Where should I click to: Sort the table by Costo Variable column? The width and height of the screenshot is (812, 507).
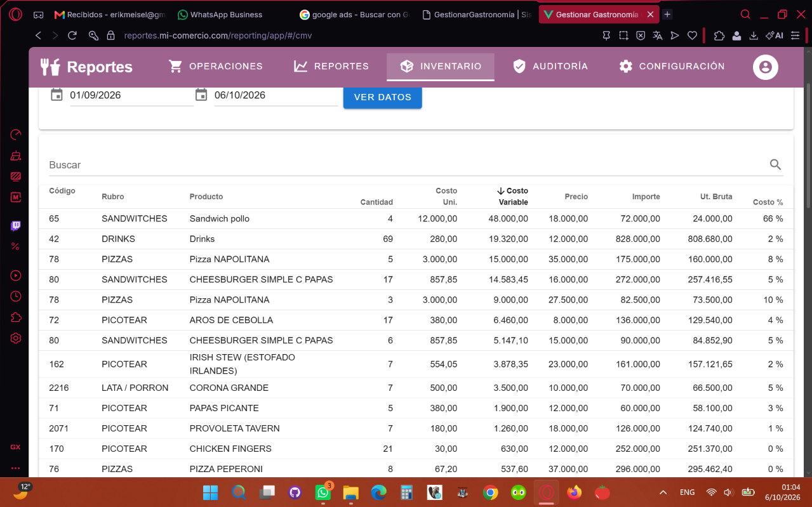click(x=513, y=197)
